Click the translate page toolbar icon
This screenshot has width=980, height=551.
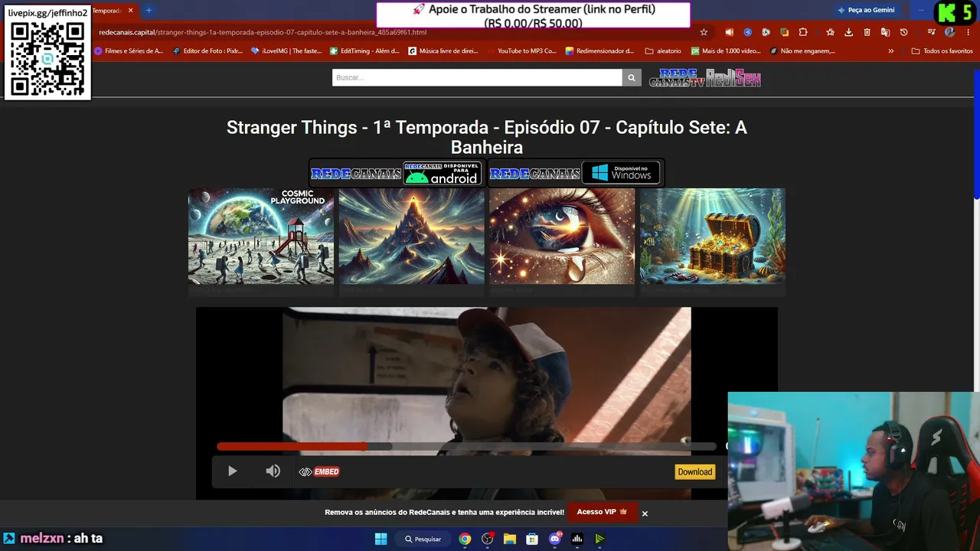pyautogui.click(x=885, y=32)
